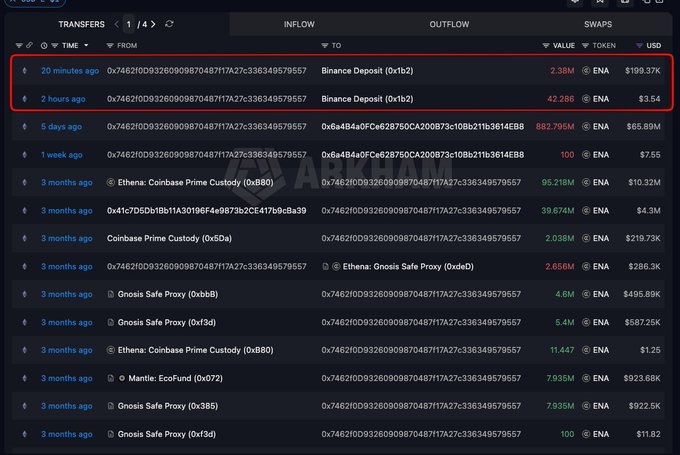Open Gnosis Safe Proxy (0xbbB) entity
680x455 pixels.
(168, 295)
